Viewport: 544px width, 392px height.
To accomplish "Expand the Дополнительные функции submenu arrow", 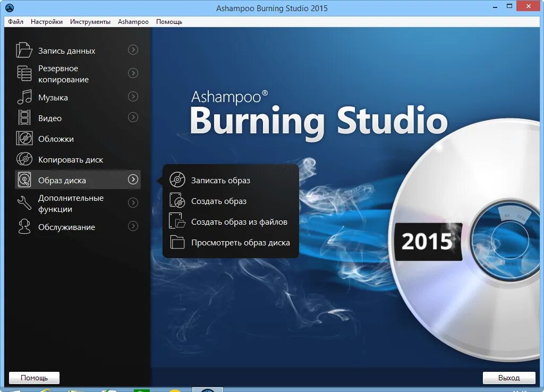I will [x=133, y=202].
